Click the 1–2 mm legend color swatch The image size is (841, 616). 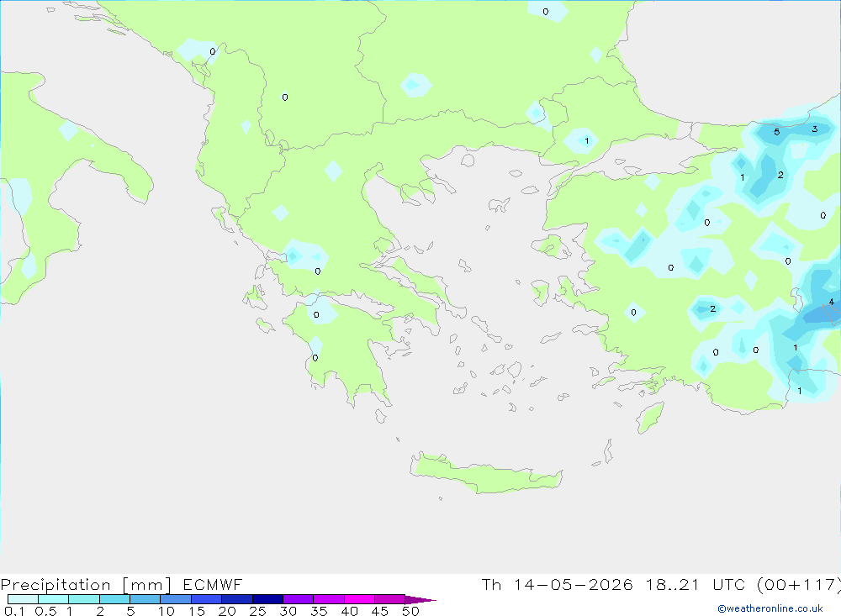click(x=84, y=599)
